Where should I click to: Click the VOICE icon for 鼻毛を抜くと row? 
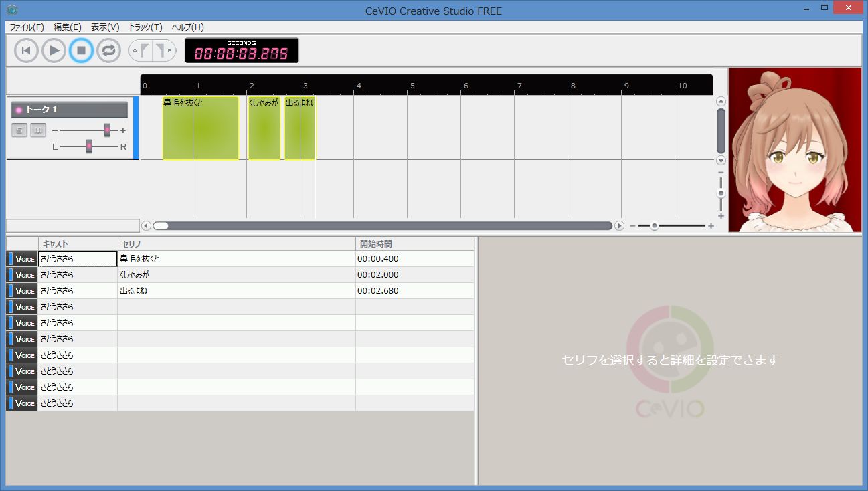[22, 259]
